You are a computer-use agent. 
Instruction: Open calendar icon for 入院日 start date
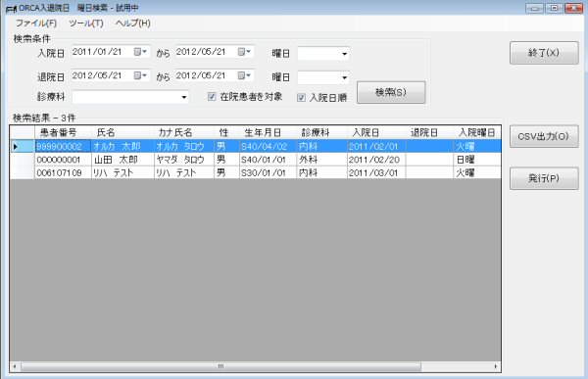tap(140, 52)
